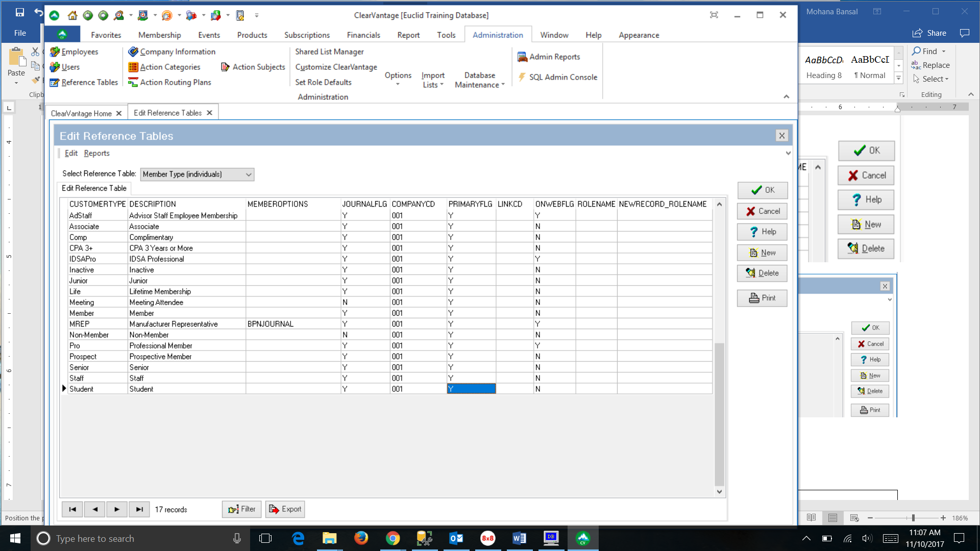The height and width of the screenshot is (551, 980).
Task: Switch to the Financials ribbon tab
Action: pyautogui.click(x=363, y=35)
